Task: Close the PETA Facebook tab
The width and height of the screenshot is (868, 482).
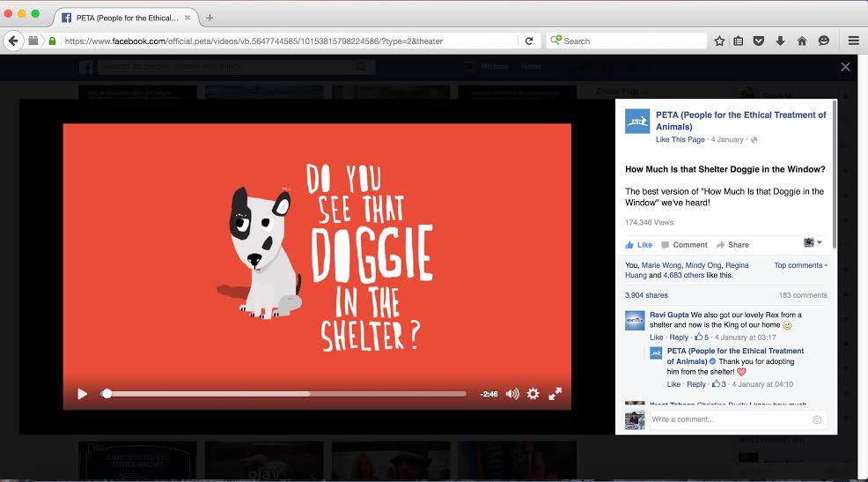Action: [188, 18]
